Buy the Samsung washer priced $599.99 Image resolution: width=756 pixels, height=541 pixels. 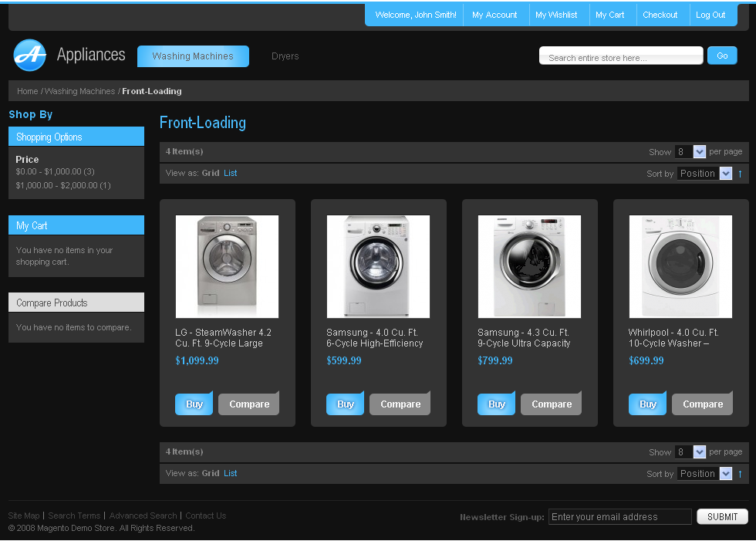[x=346, y=404]
